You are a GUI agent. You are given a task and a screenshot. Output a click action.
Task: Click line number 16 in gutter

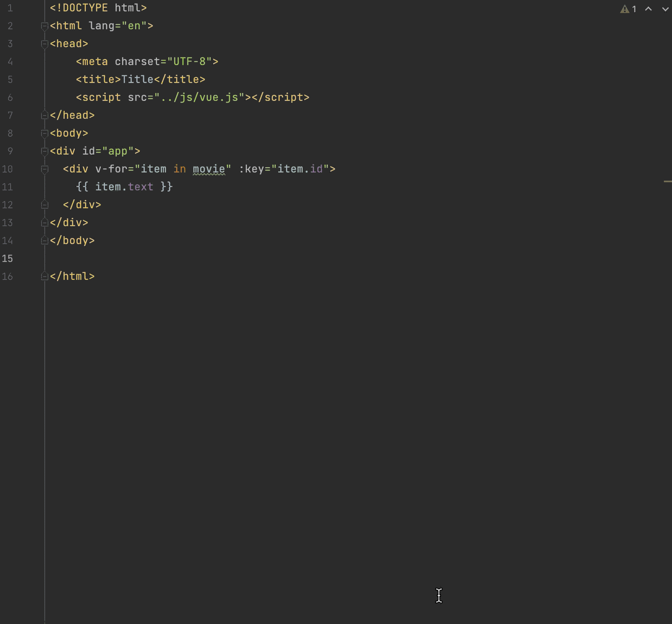point(7,276)
